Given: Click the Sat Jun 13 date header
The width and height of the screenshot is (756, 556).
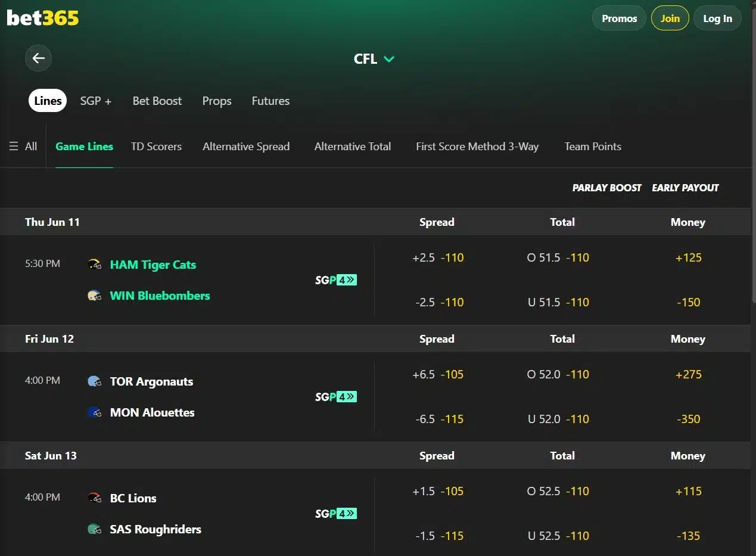Looking at the screenshot, I should [x=51, y=456].
